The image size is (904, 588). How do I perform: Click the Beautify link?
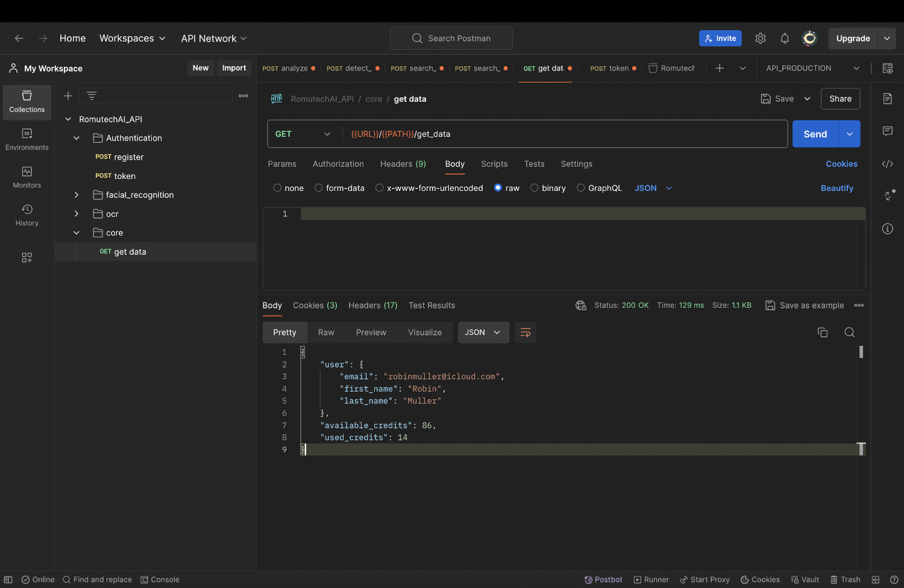pyautogui.click(x=837, y=188)
